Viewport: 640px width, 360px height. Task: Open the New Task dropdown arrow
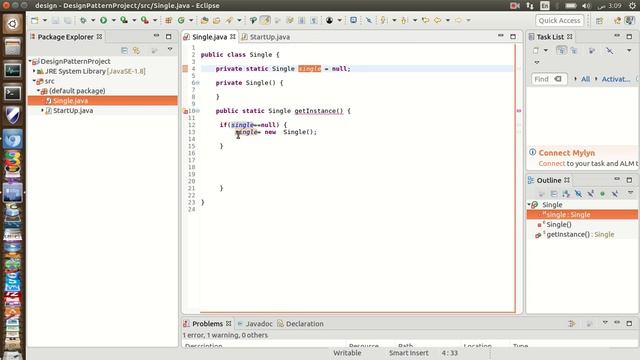546,50
